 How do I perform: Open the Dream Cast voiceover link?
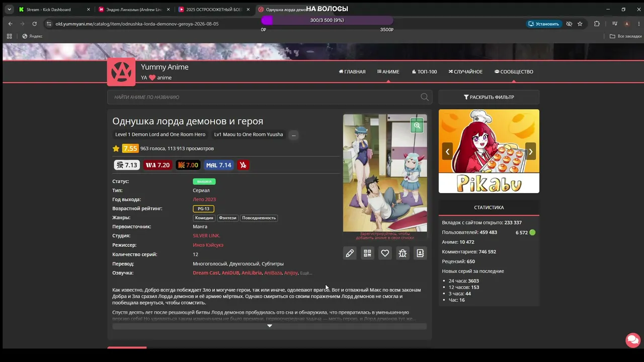(x=206, y=273)
